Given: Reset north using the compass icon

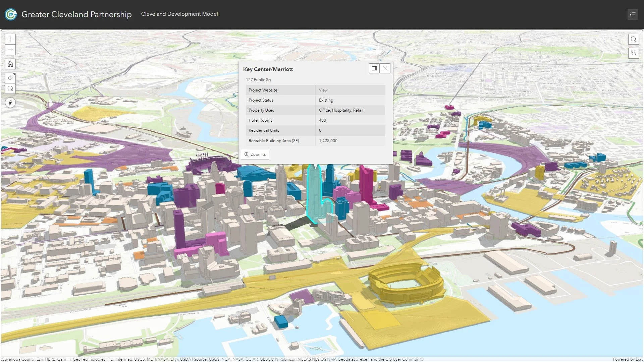Looking at the screenshot, I should (x=10, y=103).
